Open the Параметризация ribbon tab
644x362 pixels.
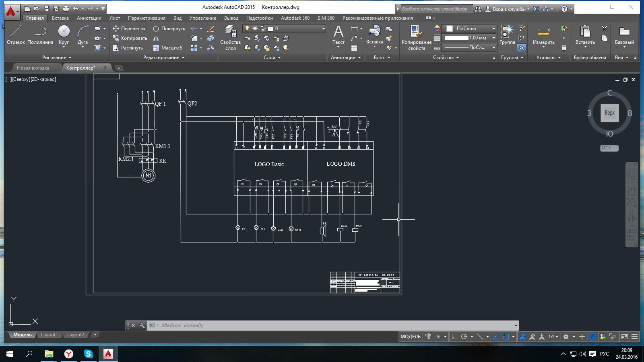tap(147, 18)
